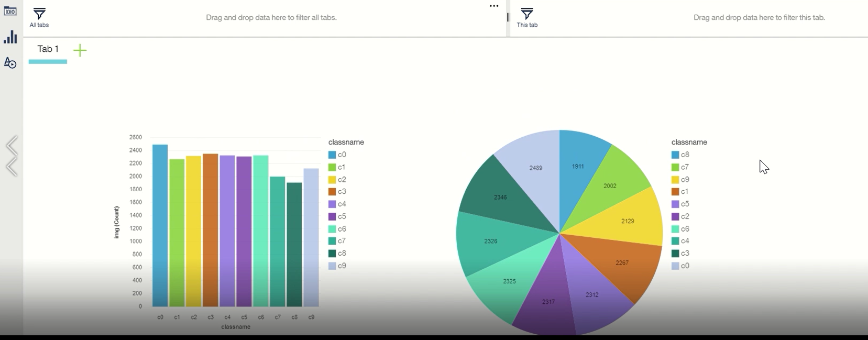Switch to Tab 1
Image resolution: width=868 pixels, height=340 pixels.
click(x=48, y=49)
